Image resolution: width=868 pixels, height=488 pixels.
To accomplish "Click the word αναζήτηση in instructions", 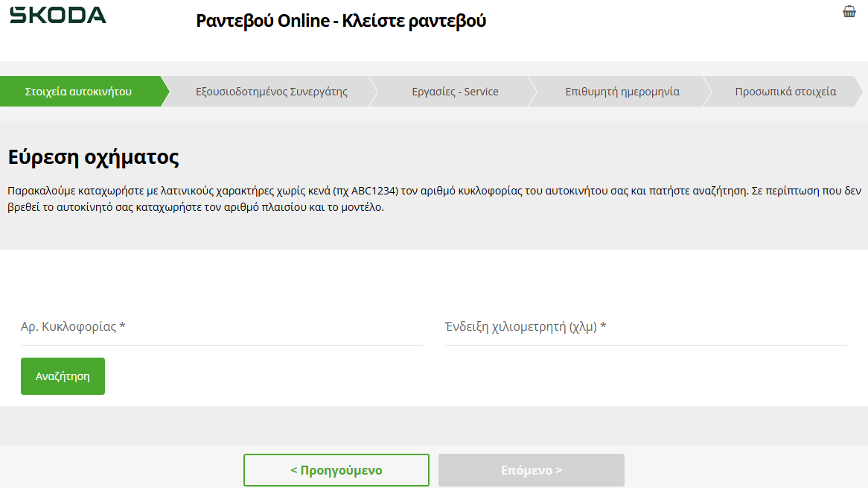I will pos(718,191).
